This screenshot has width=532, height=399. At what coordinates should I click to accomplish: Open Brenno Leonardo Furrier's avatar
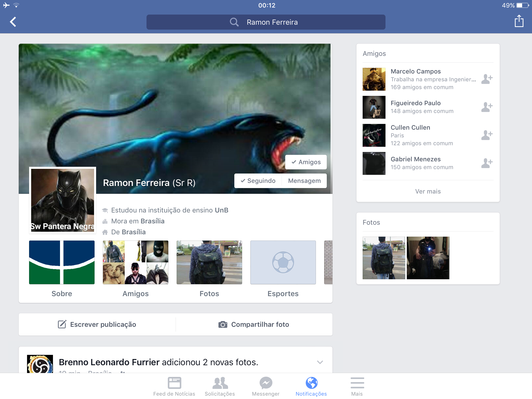[x=40, y=364]
